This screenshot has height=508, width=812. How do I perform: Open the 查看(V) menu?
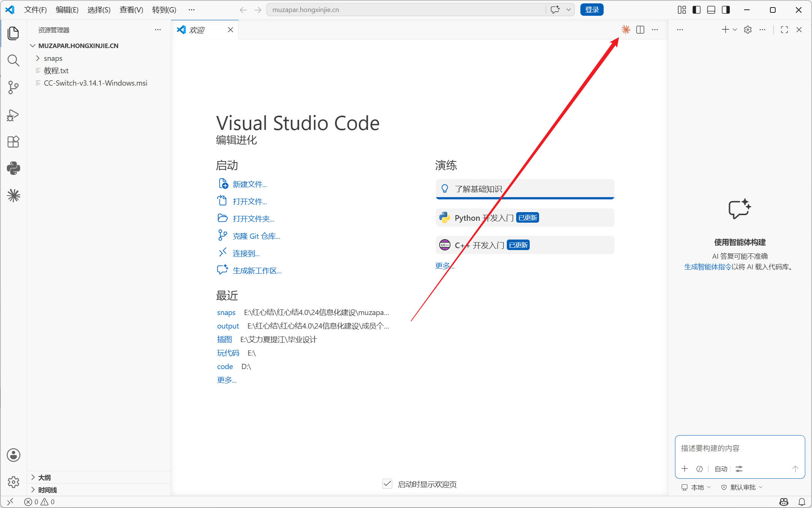pyautogui.click(x=131, y=10)
